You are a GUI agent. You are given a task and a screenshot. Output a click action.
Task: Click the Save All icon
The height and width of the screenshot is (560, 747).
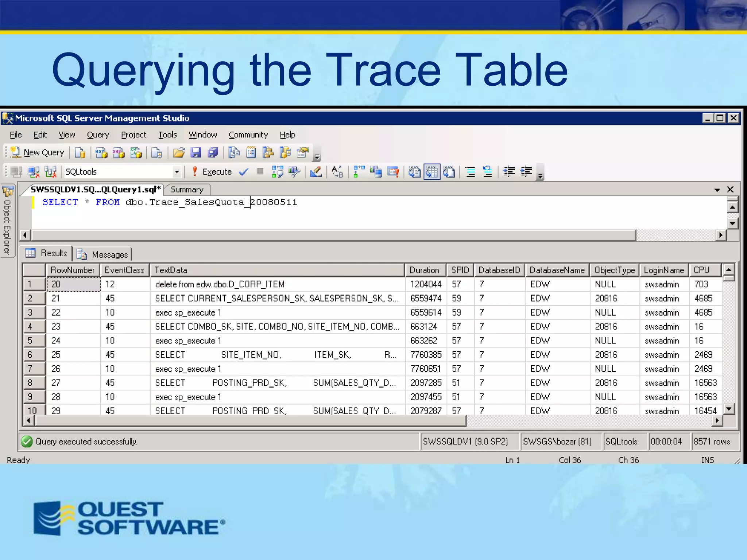point(213,152)
